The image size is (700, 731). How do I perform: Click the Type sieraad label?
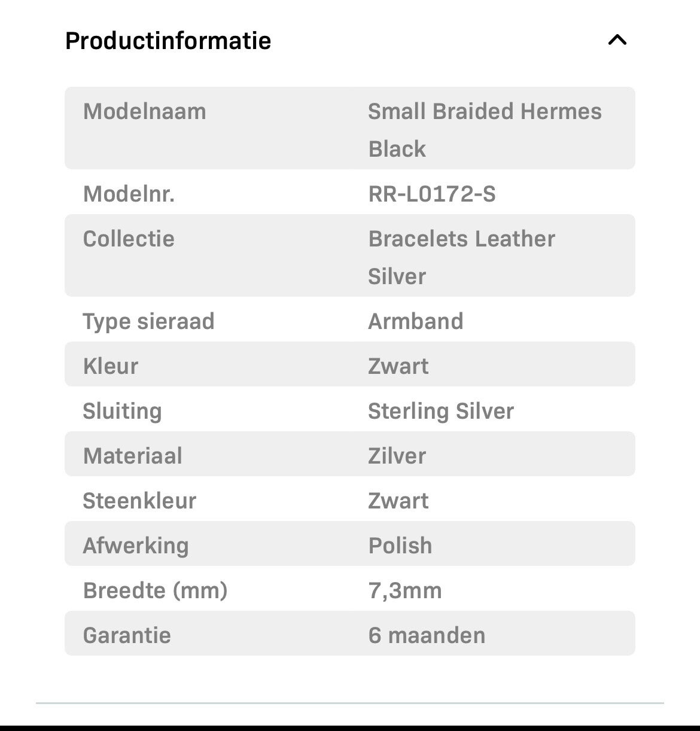click(x=148, y=321)
